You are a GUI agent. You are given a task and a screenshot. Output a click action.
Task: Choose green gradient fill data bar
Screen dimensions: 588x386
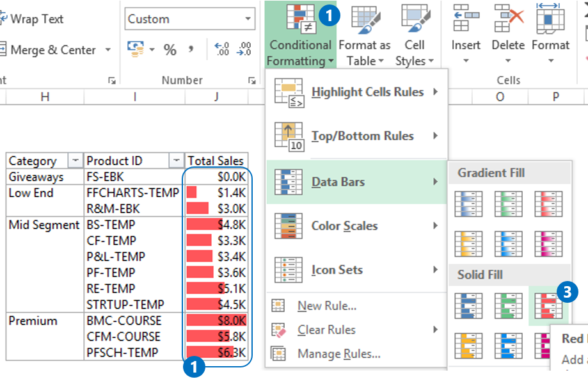(x=508, y=204)
